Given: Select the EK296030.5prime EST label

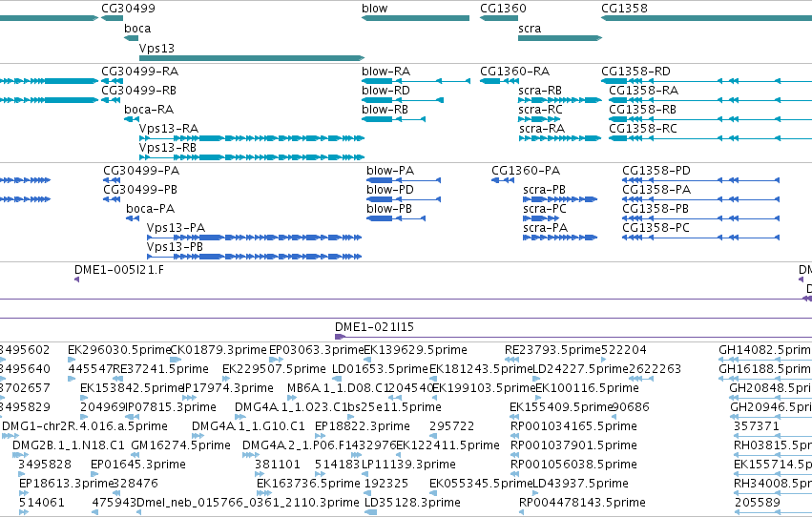Looking at the screenshot, I should (x=119, y=350).
